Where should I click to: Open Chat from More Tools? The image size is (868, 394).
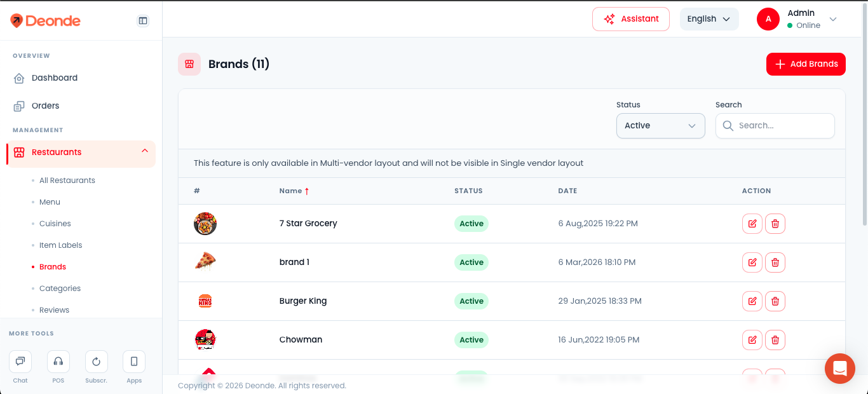[x=20, y=362]
